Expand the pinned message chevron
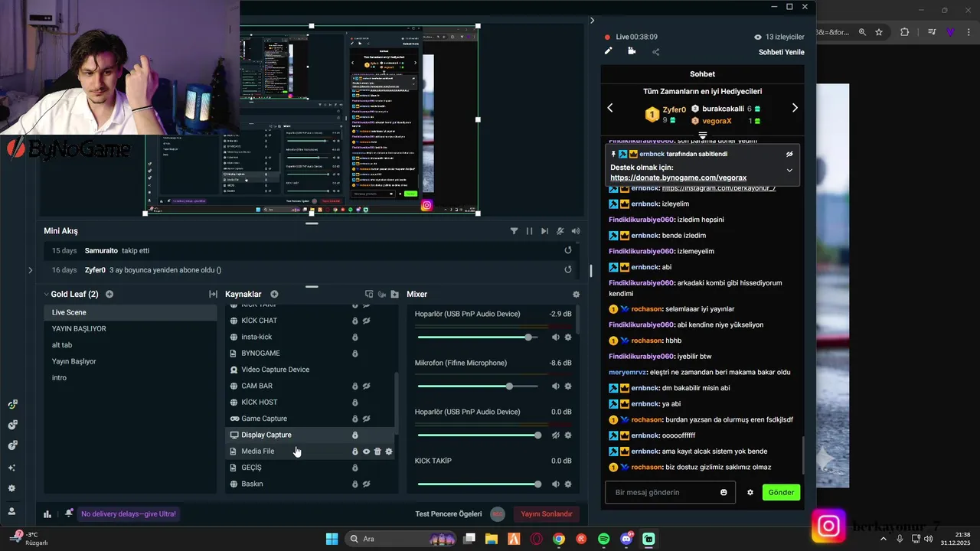 [789, 170]
